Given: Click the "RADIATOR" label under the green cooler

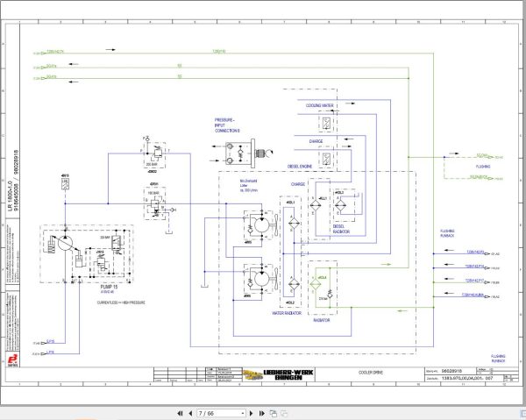Looking at the screenshot, I should coord(322,320).
